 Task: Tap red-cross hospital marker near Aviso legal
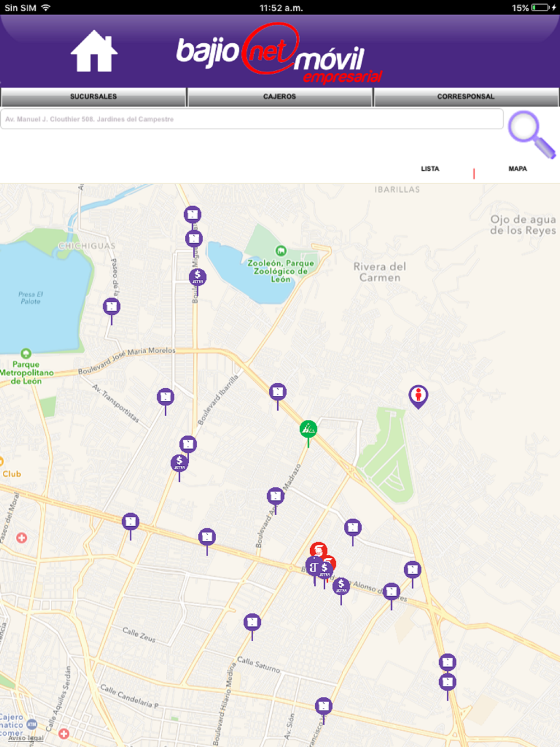[x=64, y=734]
